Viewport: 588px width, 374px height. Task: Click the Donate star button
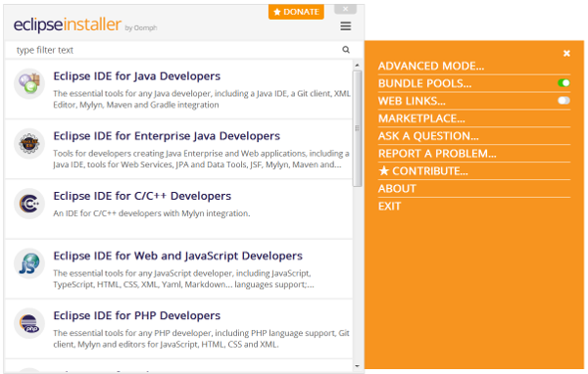296,12
